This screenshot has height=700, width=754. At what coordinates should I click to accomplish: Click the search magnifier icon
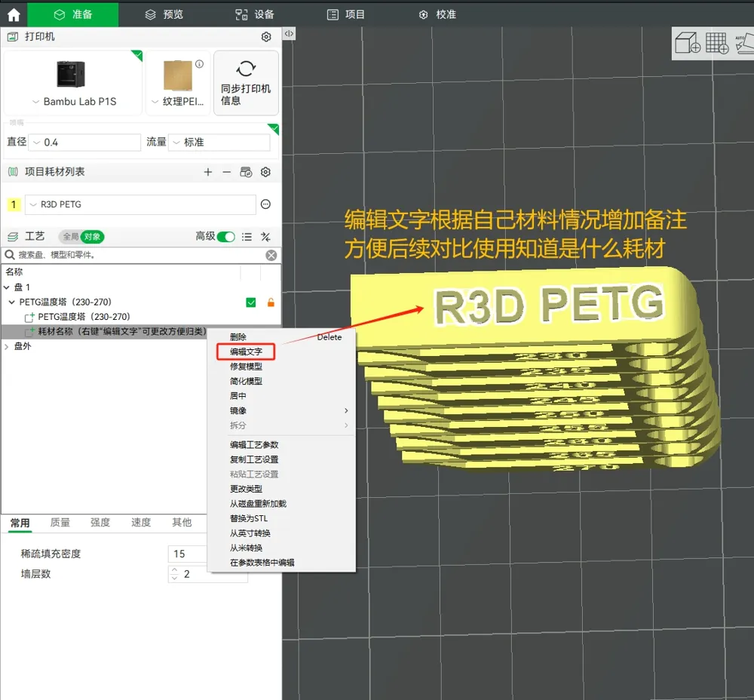coord(9,254)
